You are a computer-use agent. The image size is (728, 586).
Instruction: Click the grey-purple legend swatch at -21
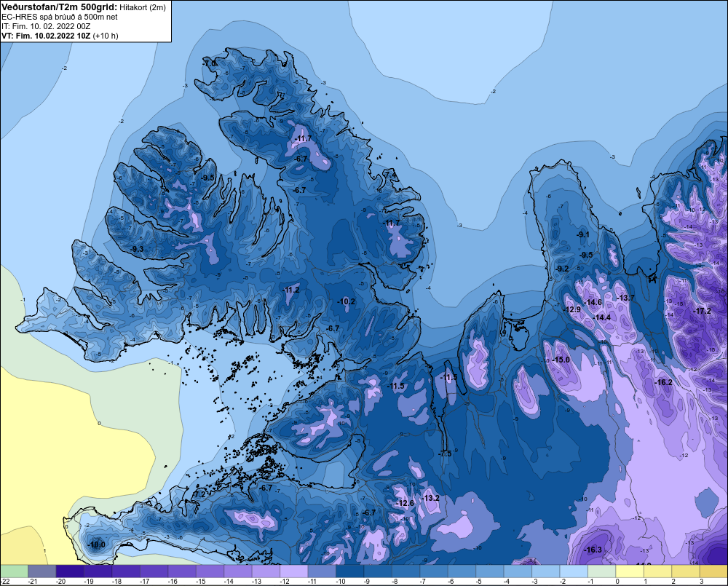[x=41, y=571]
